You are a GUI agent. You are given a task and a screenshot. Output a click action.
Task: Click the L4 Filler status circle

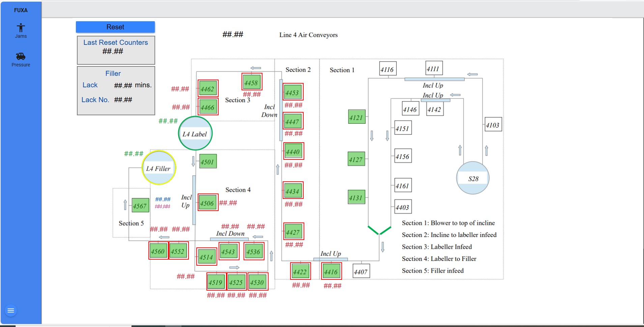click(159, 168)
